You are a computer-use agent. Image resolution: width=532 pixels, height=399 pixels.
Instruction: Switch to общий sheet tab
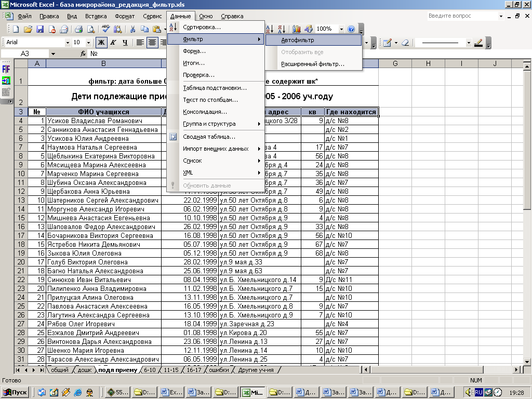(60, 370)
